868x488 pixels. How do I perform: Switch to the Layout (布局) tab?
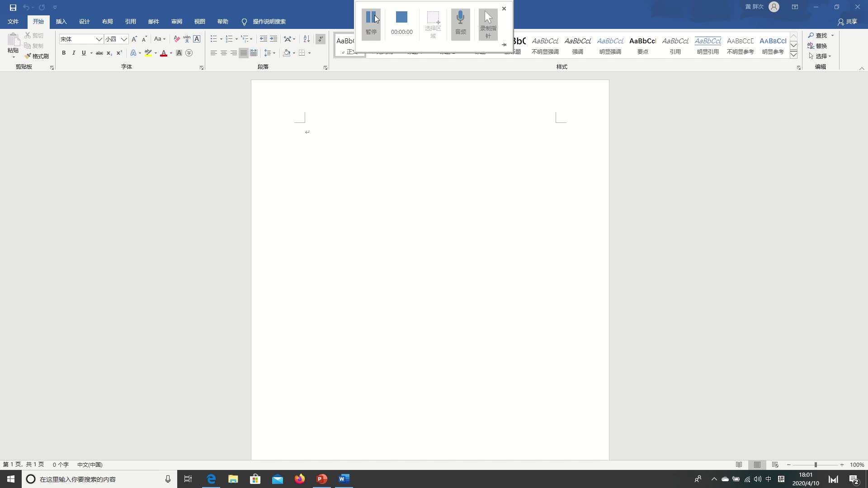click(107, 22)
